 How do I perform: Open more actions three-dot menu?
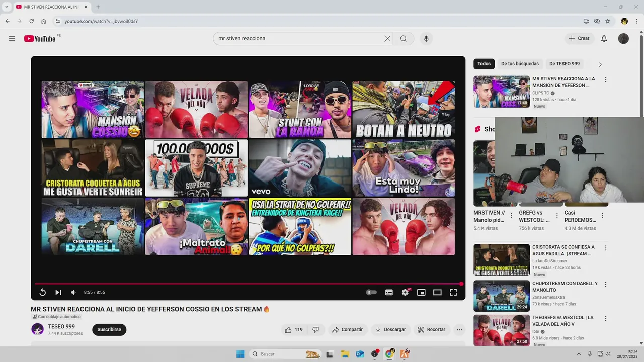(459, 330)
